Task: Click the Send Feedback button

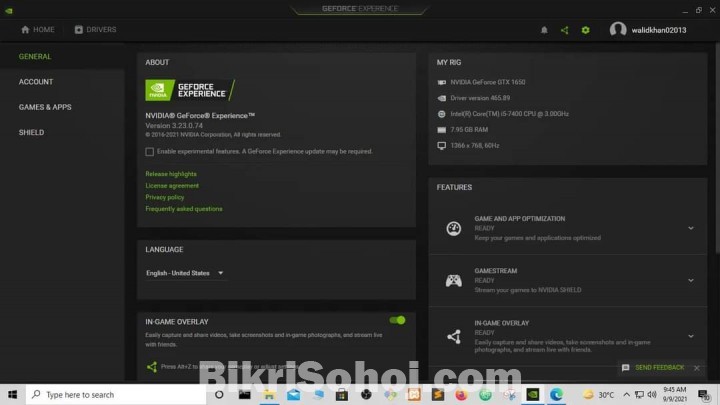Action: [659, 368]
